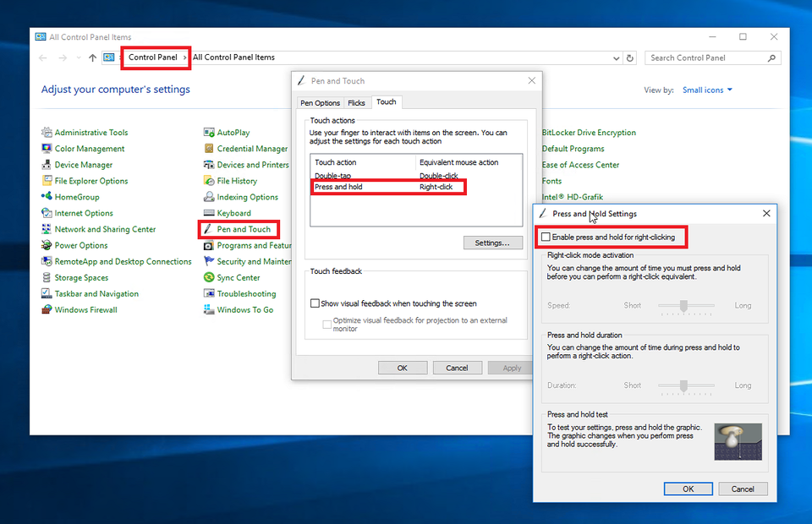Click the Device Manager icon
812x524 pixels.
47,165
